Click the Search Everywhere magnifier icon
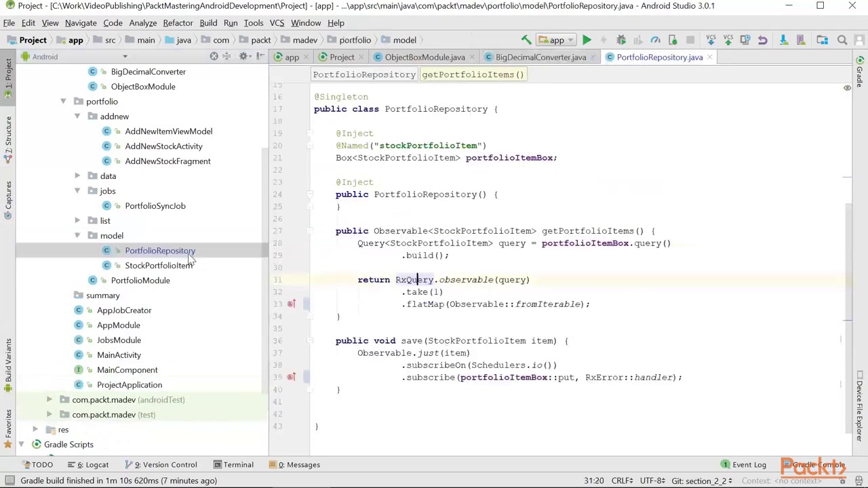Screen dimensions: 868x488 click(842, 40)
